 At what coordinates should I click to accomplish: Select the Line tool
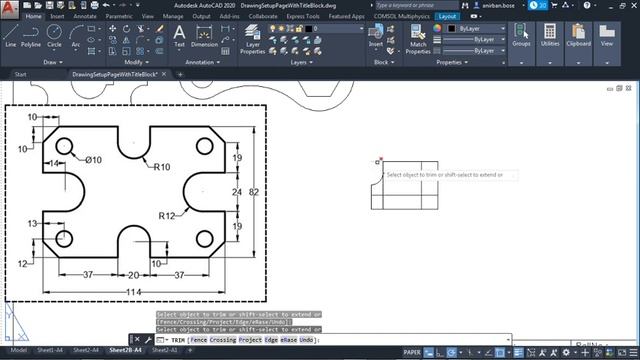click(x=11, y=36)
